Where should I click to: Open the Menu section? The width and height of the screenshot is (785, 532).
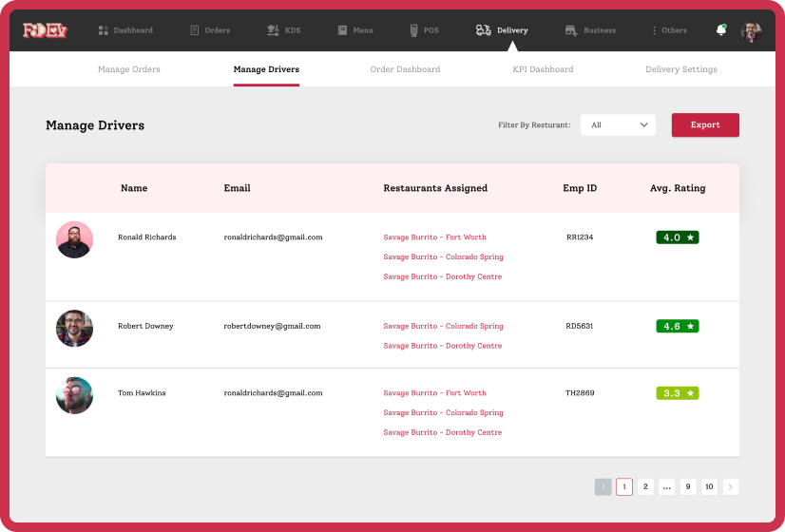tap(355, 30)
